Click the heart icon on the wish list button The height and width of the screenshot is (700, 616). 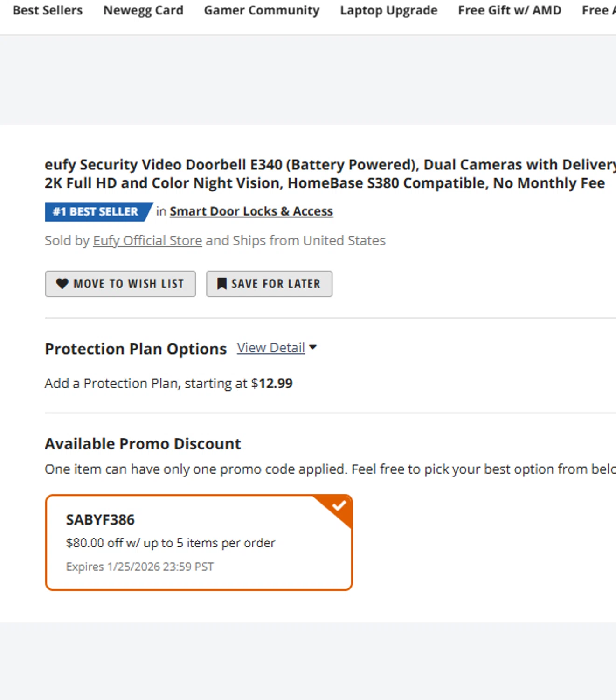click(x=62, y=284)
